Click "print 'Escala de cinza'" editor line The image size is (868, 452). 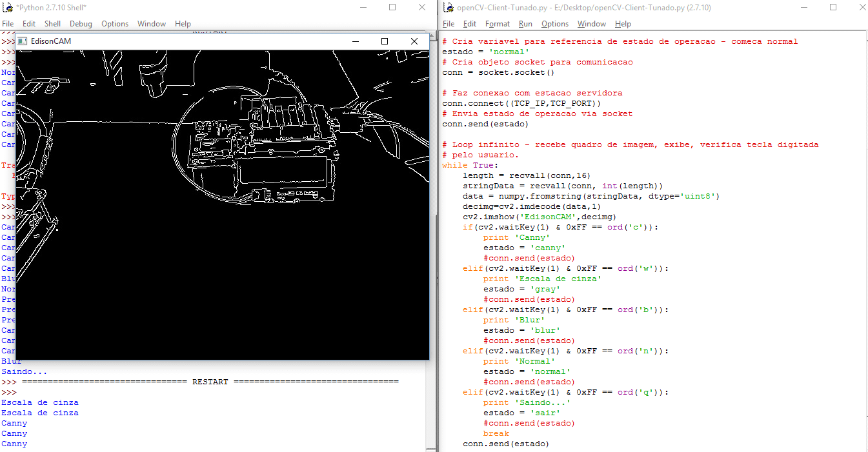(542, 279)
